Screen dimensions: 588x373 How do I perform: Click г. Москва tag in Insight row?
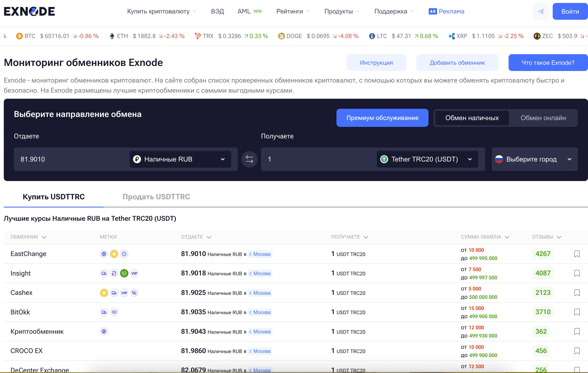pyautogui.click(x=260, y=273)
